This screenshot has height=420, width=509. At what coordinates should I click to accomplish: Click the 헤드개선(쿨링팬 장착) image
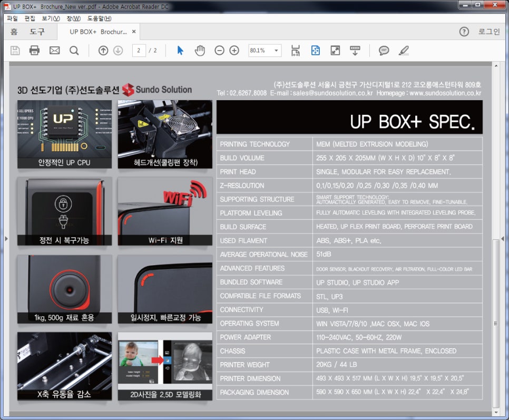[165, 134]
